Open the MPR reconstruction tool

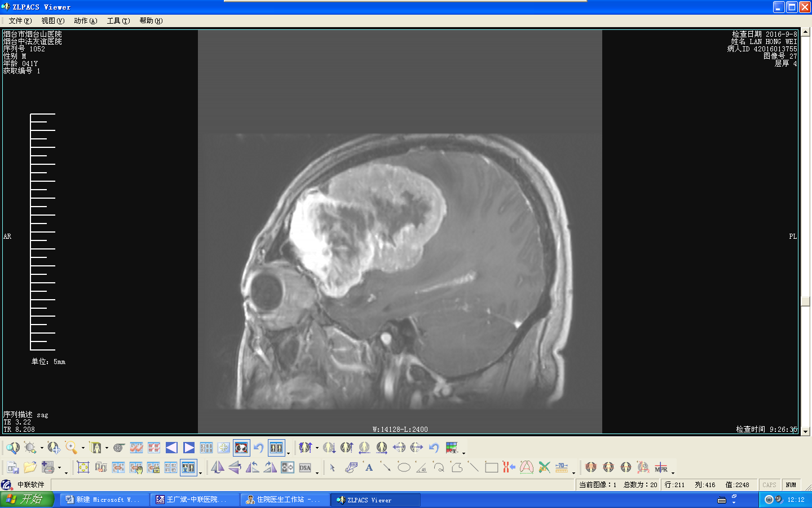[661, 467]
